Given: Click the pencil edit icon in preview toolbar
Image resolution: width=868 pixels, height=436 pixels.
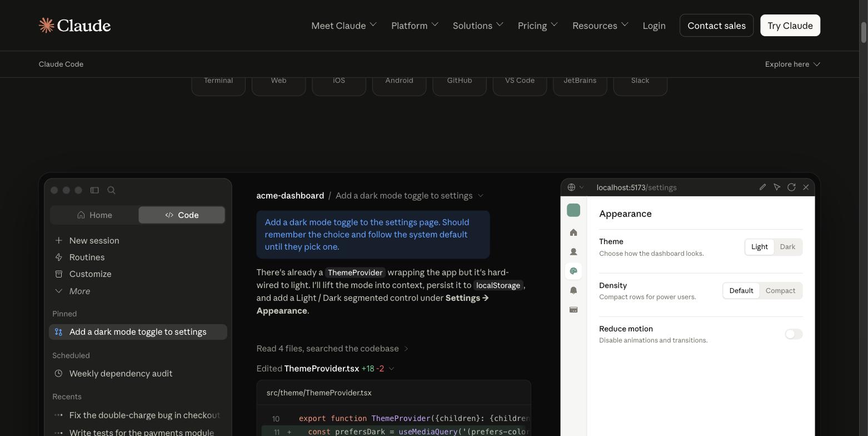Looking at the screenshot, I should [x=762, y=187].
